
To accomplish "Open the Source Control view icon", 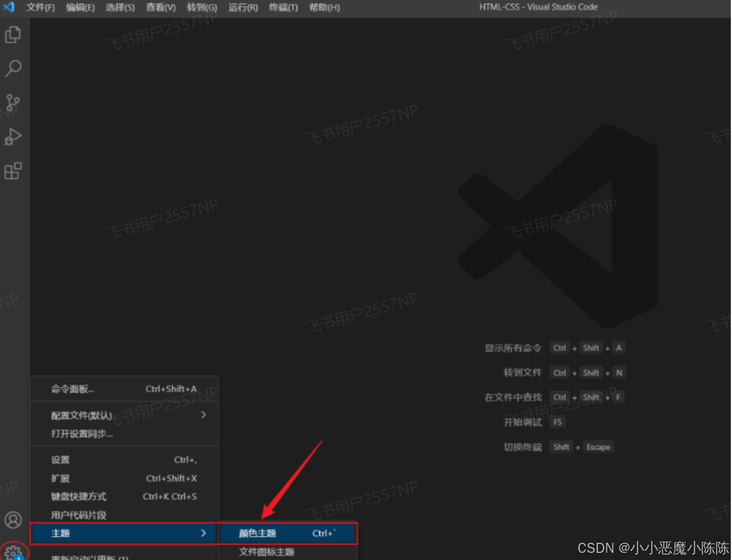I will (13, 103).
